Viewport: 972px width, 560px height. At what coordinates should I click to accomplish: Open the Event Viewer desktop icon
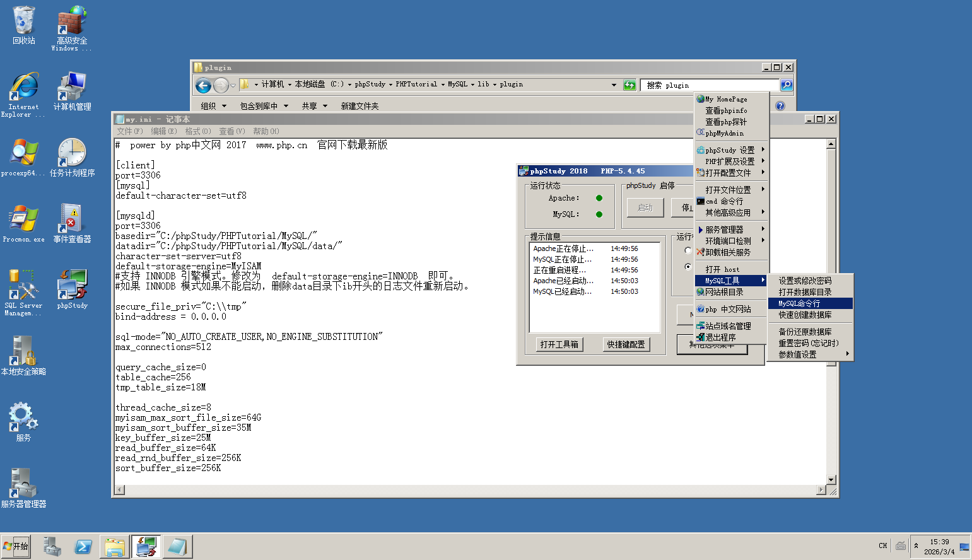click(72, 224)
